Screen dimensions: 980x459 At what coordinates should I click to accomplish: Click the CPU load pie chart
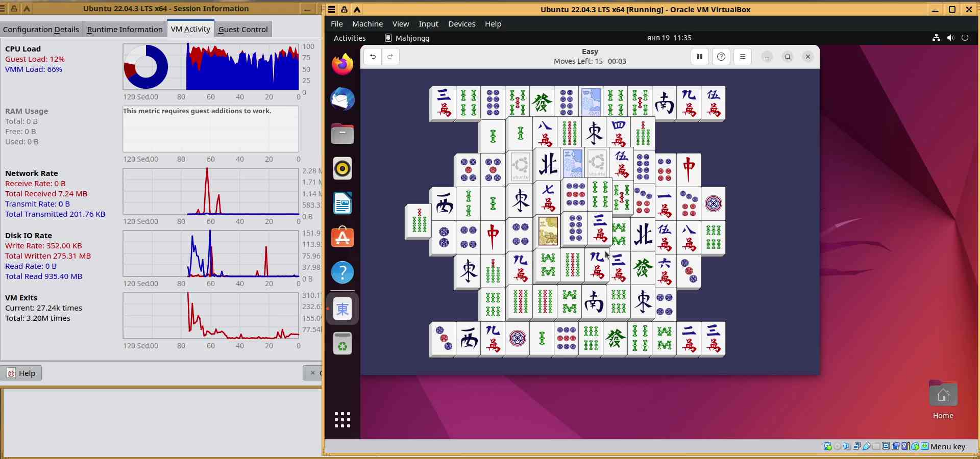tap(145, 67)
